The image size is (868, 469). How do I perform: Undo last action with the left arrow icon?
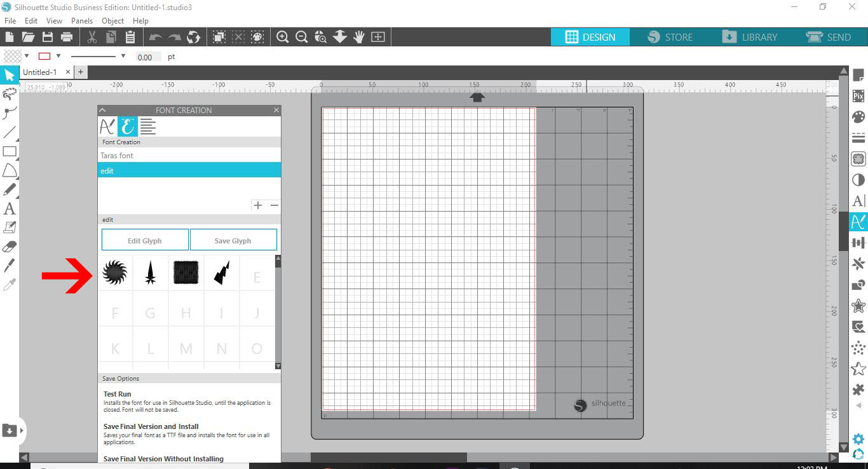(x=156, y=37)
